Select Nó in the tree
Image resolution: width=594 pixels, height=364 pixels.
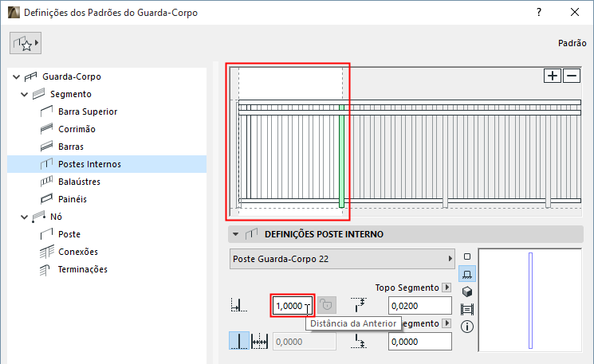coord(56,217)
